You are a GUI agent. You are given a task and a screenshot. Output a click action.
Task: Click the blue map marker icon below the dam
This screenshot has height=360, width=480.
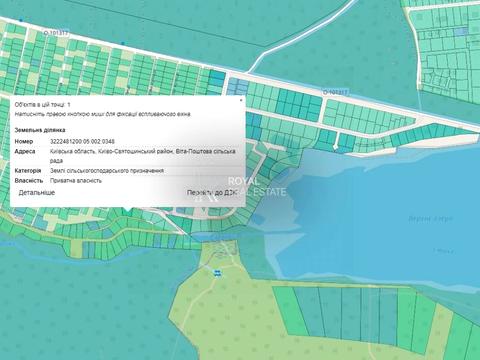[x=218, y=273]
